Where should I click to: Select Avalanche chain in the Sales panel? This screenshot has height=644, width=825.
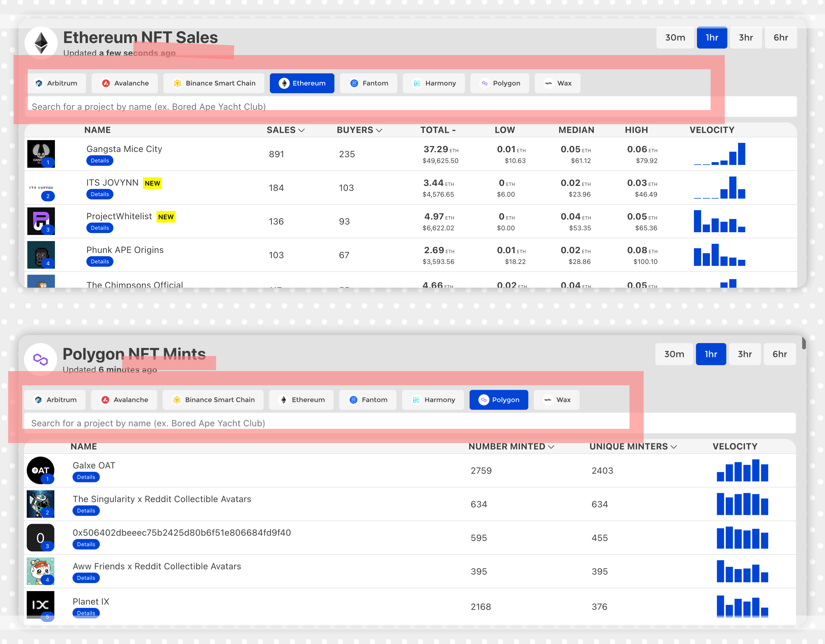[x=125, y=83]
